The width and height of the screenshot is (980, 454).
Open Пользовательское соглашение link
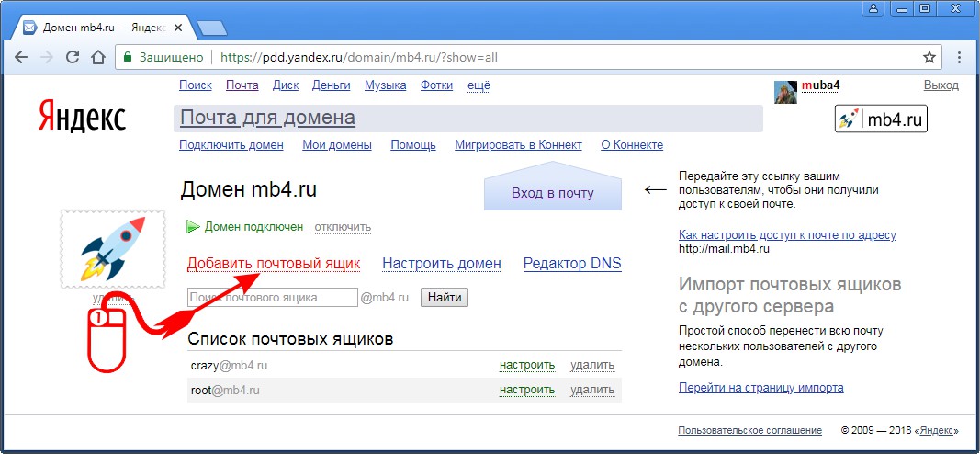[x=750, y=430]
